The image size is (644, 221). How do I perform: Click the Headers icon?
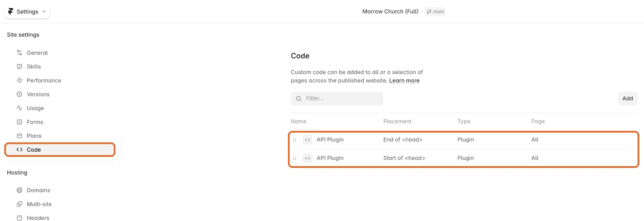pyautogui.click(x=19, y=218)
